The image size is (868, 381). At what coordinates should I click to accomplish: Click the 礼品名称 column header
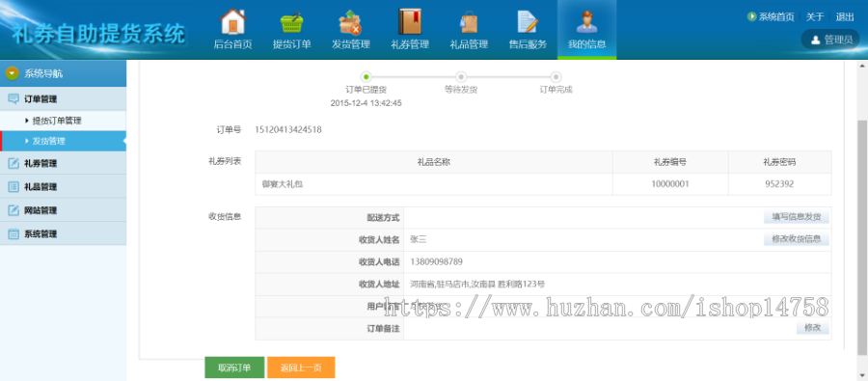point(433,162)
